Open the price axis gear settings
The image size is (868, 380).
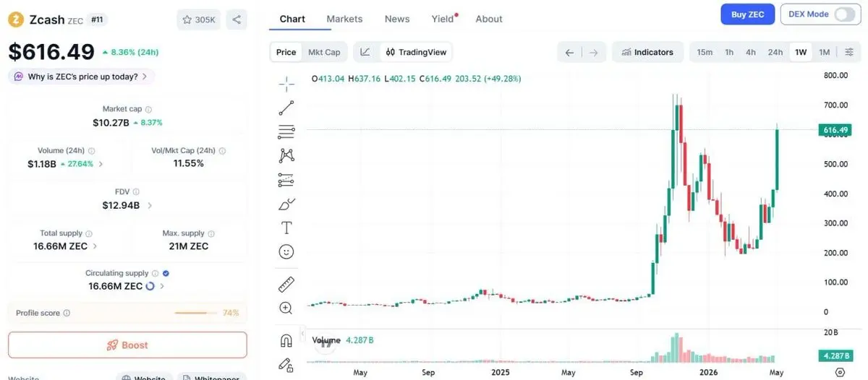point(840,372)
